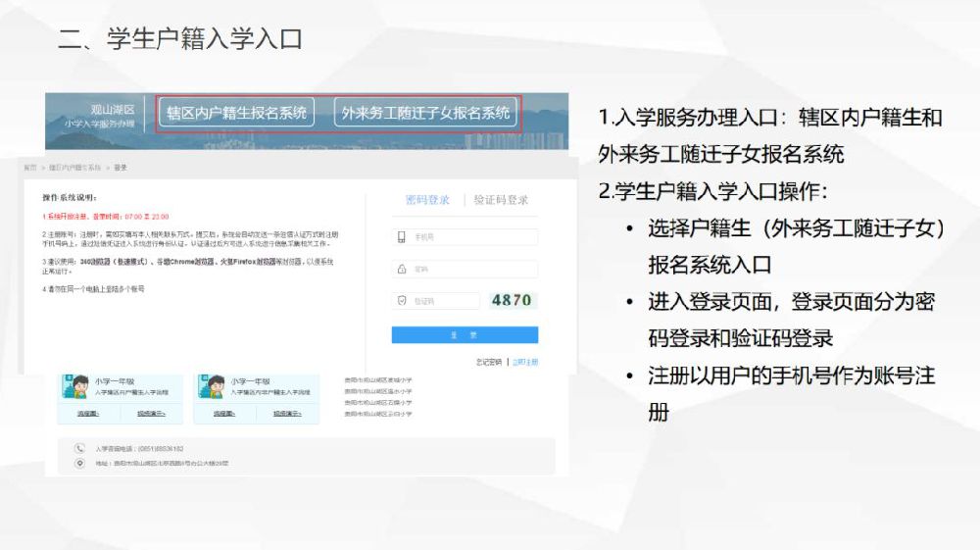This screenshot has height=550, width=980.
Task: Click the bullet 注册以用户的手机号作为账号注册
Action: (792, 394)
